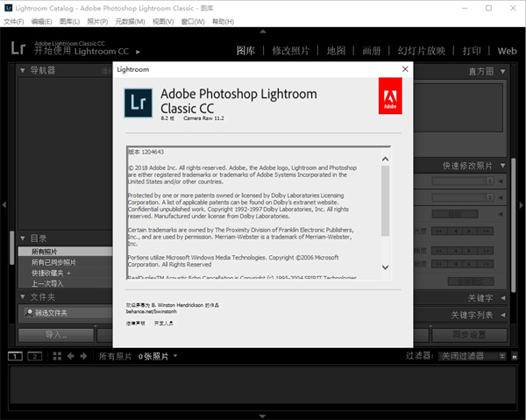Open the 关闭过滤器 filter dropdown
Screen dimensions: 526x420
point(473,356)
